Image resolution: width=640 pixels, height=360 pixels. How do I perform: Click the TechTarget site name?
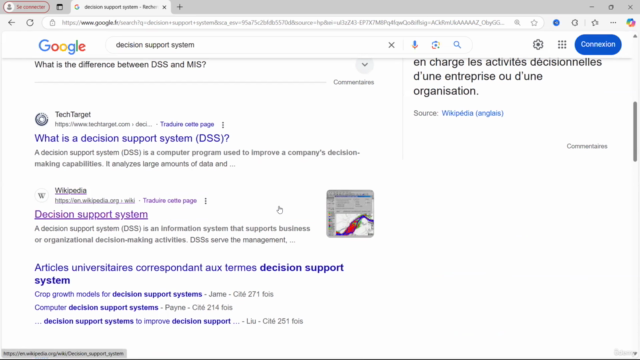(73, 114)
